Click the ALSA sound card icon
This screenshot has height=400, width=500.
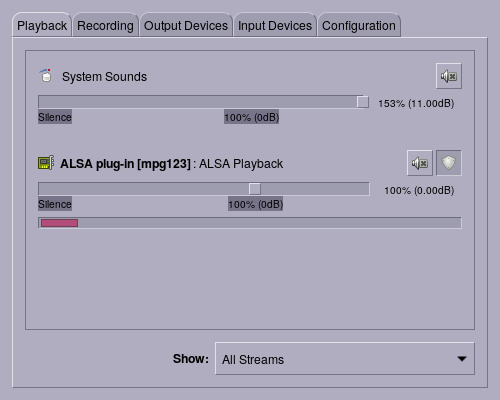[x=46, y=163]
